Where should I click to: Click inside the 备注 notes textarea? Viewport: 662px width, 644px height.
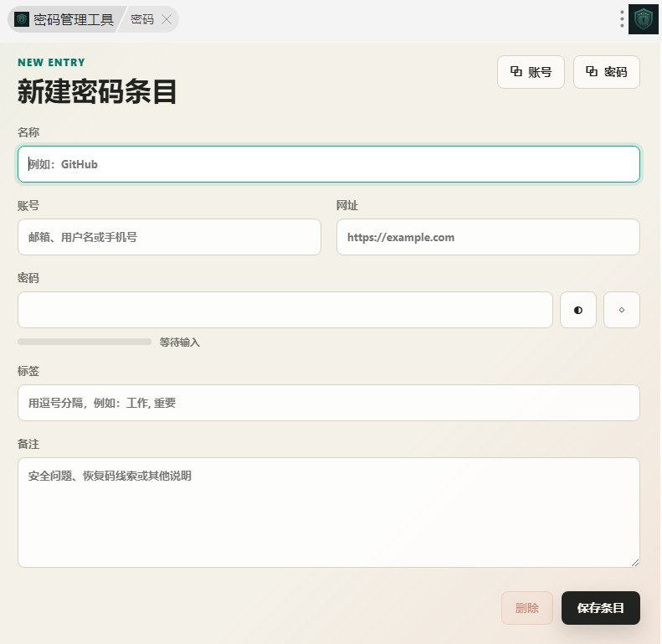pyautogui.click(x=329, y=513)
